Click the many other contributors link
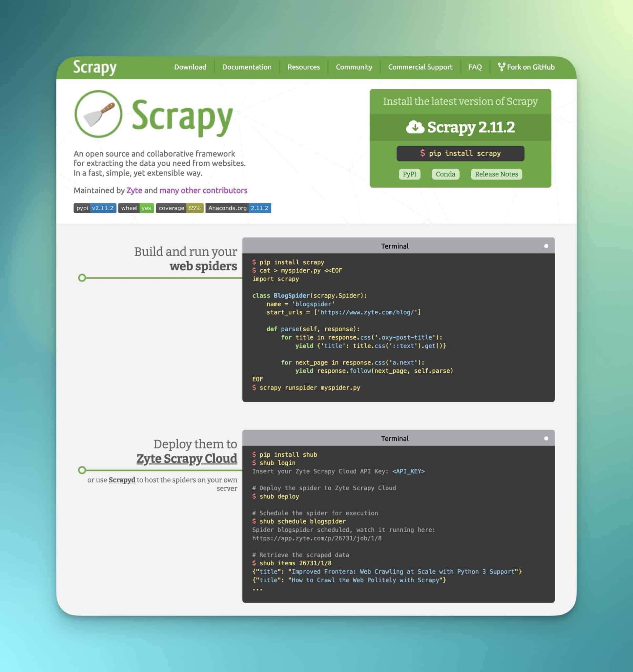 coord(203,190)
